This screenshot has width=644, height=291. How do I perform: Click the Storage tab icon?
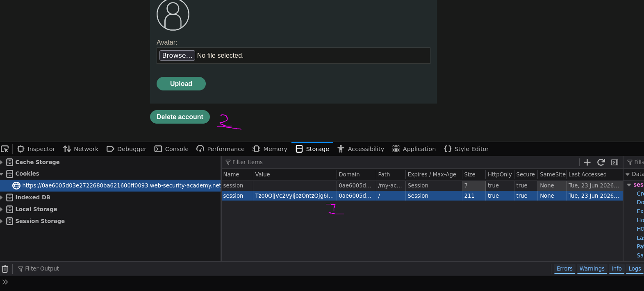(x=299, y=149)
